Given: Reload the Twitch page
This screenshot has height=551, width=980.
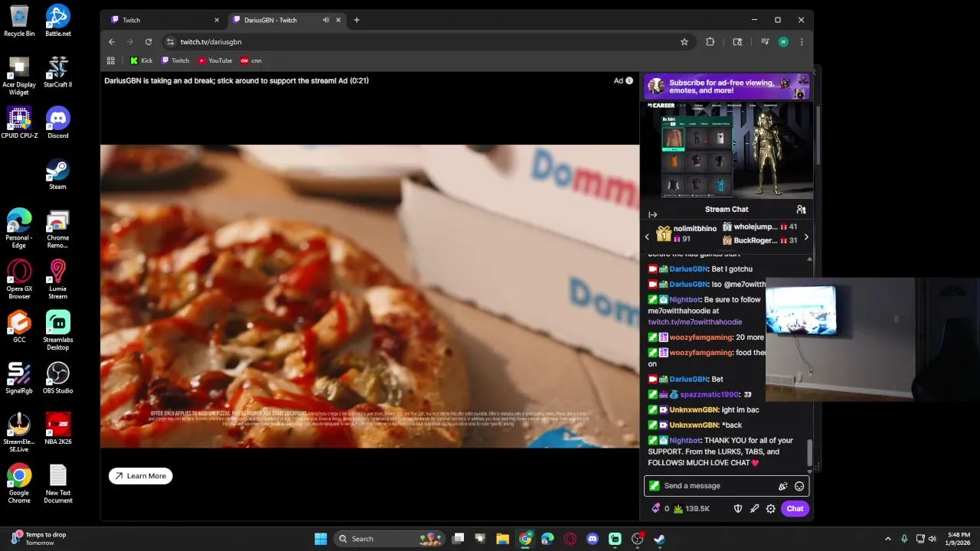Looking at the screenshot, I should [x=149, y=42].
